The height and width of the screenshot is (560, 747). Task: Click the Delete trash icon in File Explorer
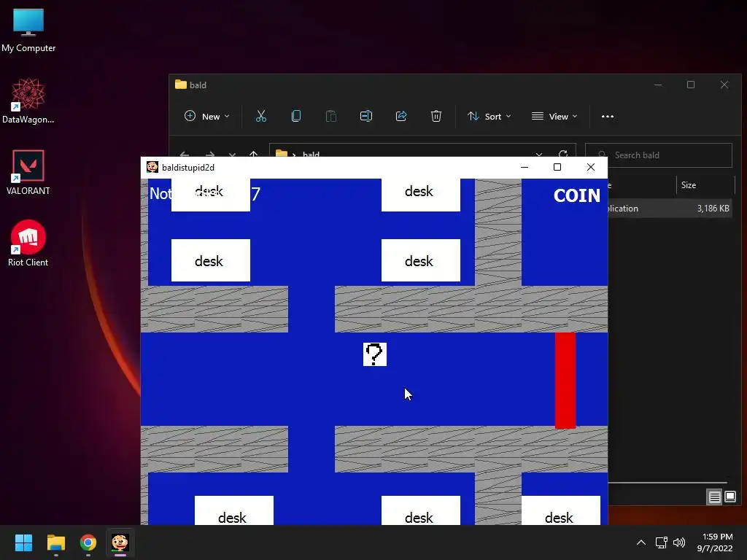coord(436,116)
